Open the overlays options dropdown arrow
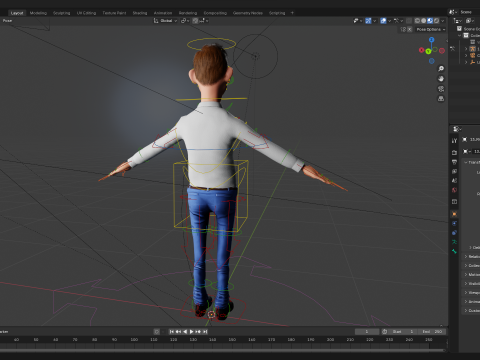 [389, 21]
